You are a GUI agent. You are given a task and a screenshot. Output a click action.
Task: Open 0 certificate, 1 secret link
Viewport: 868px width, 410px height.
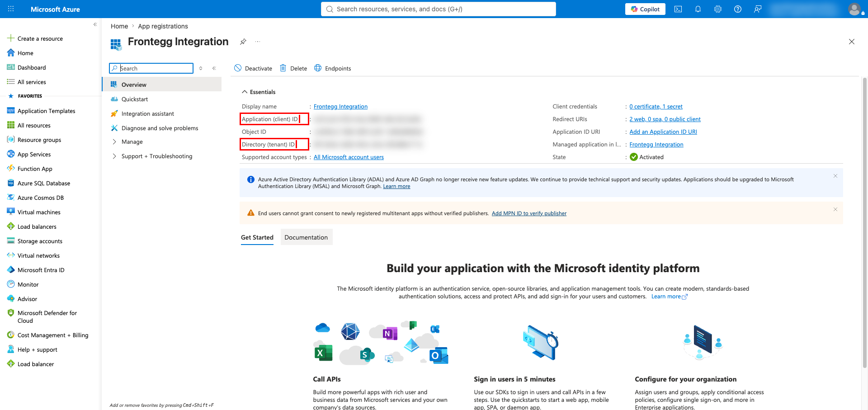pos(656,107)
